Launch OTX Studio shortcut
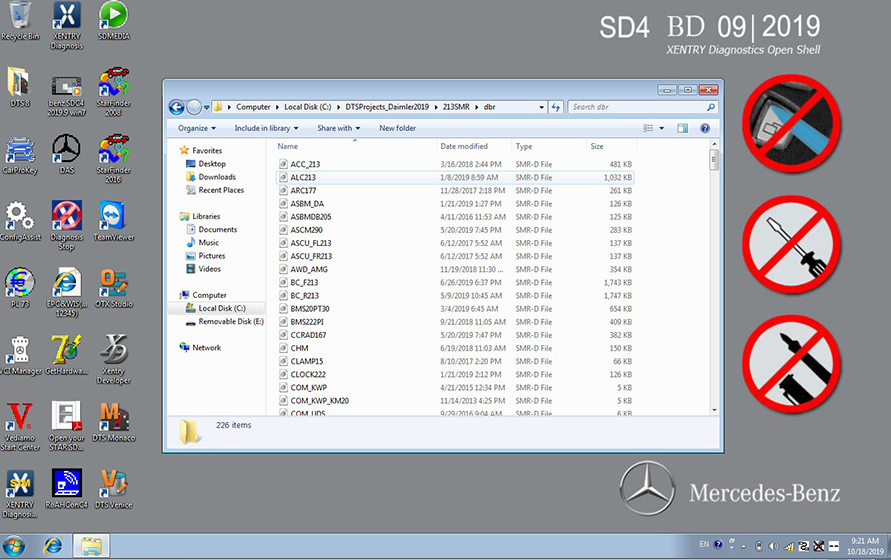This screenshot has width=891, height=560. tap(113, 288)
